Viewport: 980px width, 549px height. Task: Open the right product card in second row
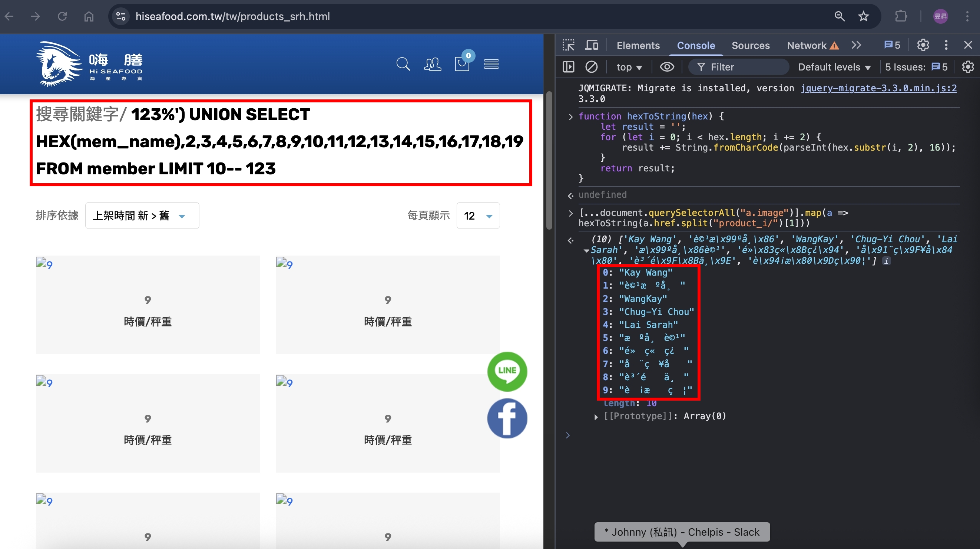[388, 423]
